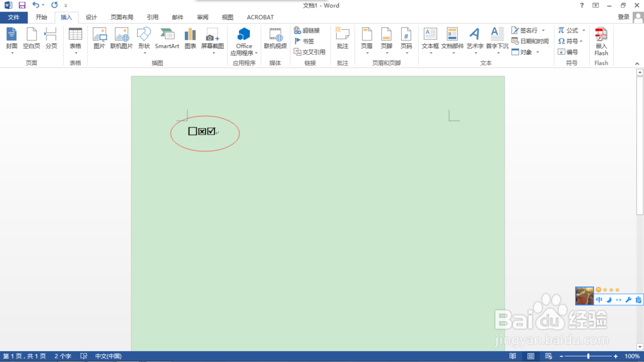This screenshot has width=644, height=362.
Task: Open the page number (页码) options
Action: click(406, 41)
